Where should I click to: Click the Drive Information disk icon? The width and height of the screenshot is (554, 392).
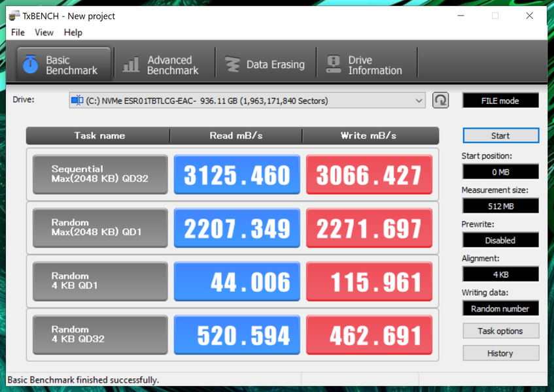click(334, 64)
